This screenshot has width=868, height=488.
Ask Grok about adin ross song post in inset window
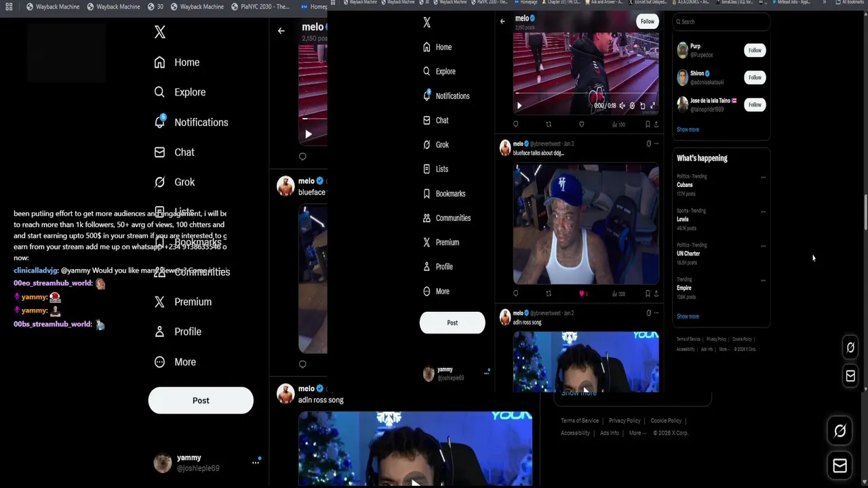pyautogui.click(x=648, y=313)
